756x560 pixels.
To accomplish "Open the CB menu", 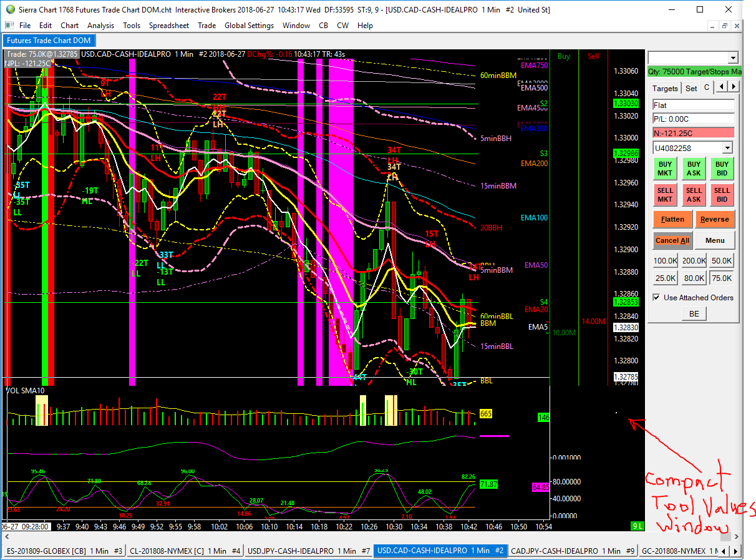I will [x=323, y=26].
